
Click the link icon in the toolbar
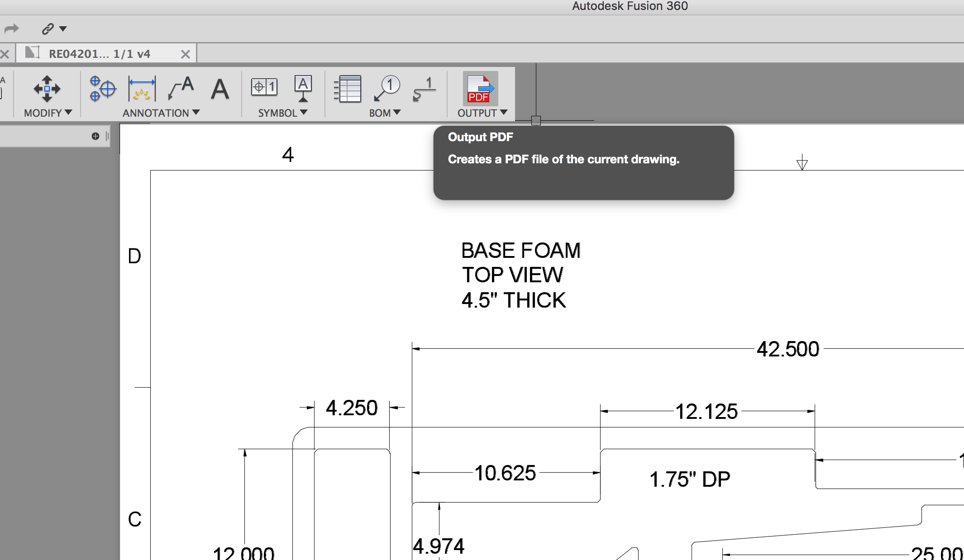[x=47, y=28]
